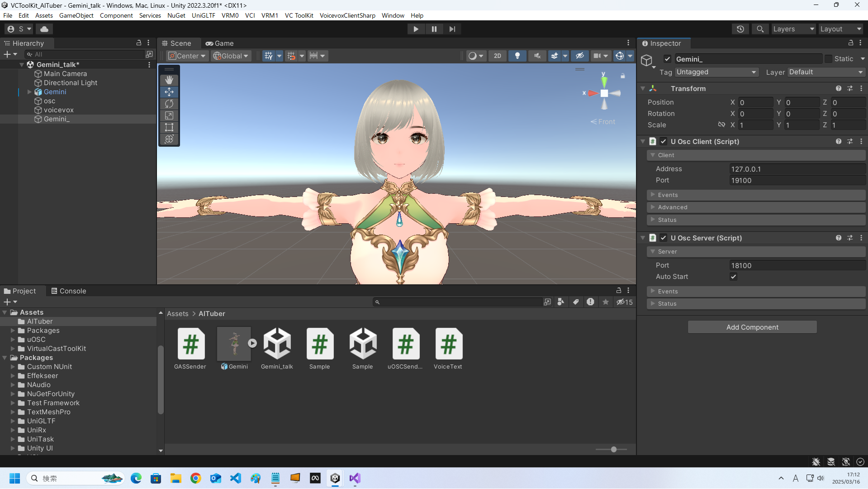Pause the editor playback
This screenshot has height=489, width=868.
pyautogui.click(x=434, y=29)
